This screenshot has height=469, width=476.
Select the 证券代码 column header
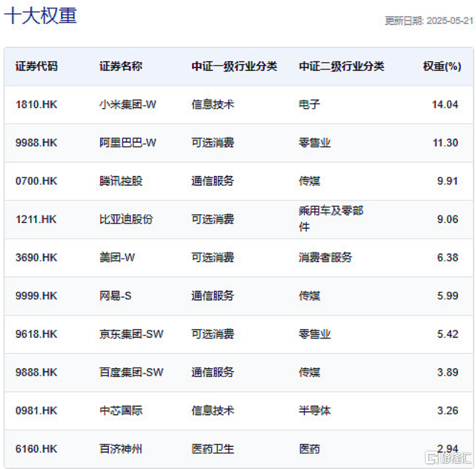point(36,66)
